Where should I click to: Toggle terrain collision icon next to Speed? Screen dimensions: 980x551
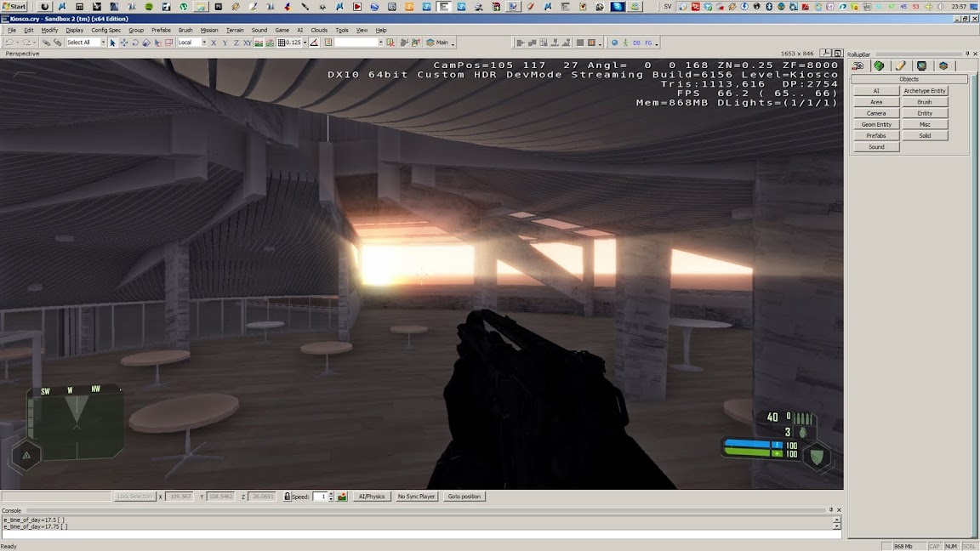(342, 497)
